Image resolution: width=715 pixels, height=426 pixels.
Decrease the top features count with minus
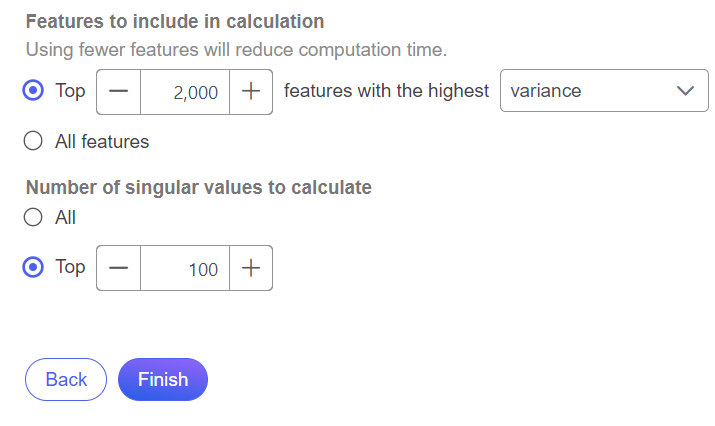pyautogui.click(x=119, y=91)
